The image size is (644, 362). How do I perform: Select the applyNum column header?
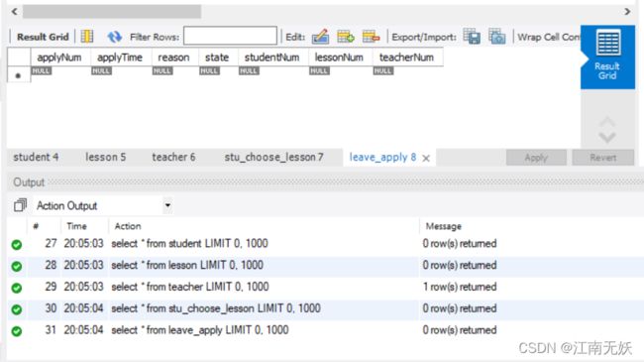coord(60,58)
